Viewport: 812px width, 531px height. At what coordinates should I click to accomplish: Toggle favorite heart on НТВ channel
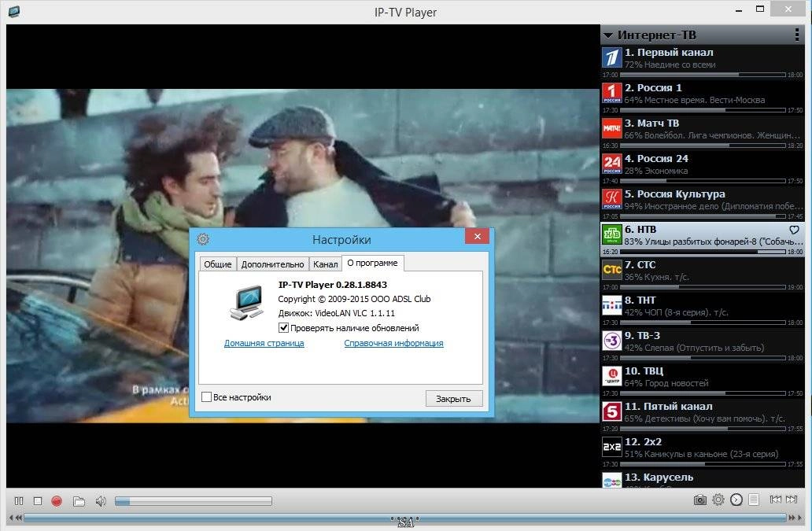(794, 229)
